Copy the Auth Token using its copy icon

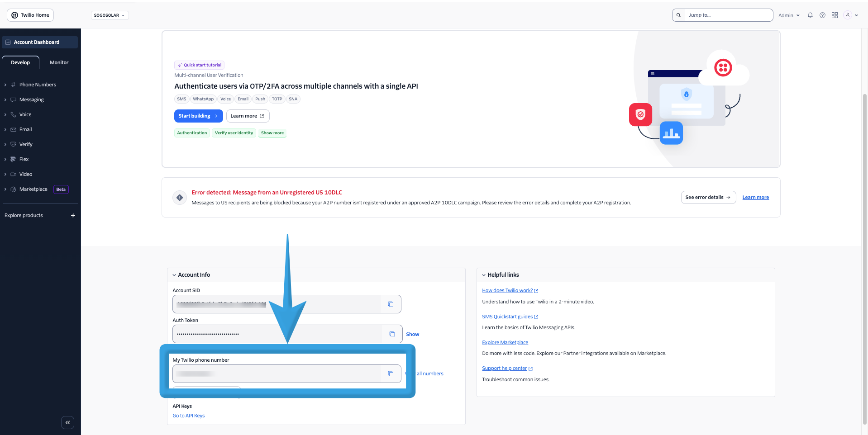coord(391,334)
